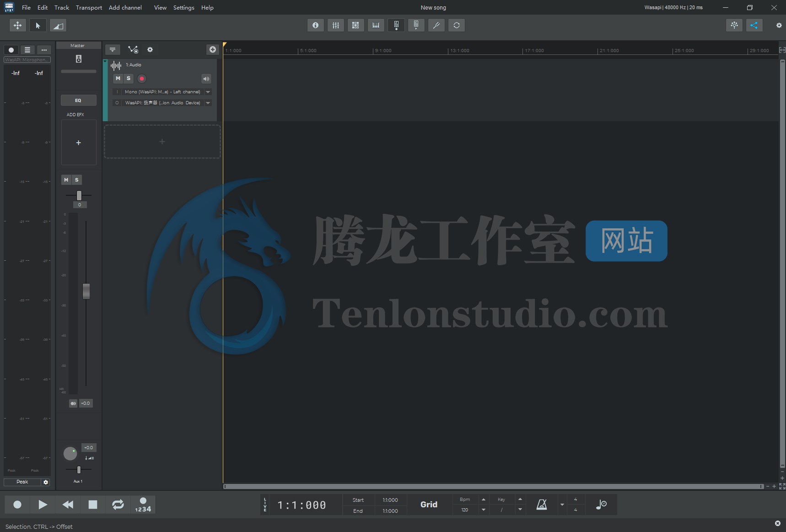Select the move/pan tool in the top-left toolbar
The image size is (786, 532).
click(17, 26)
